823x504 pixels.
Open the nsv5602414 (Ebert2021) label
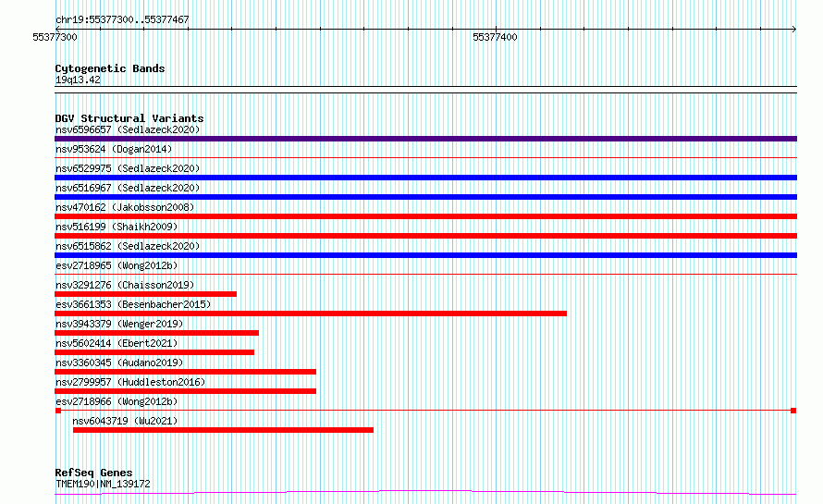coord(117,343)
